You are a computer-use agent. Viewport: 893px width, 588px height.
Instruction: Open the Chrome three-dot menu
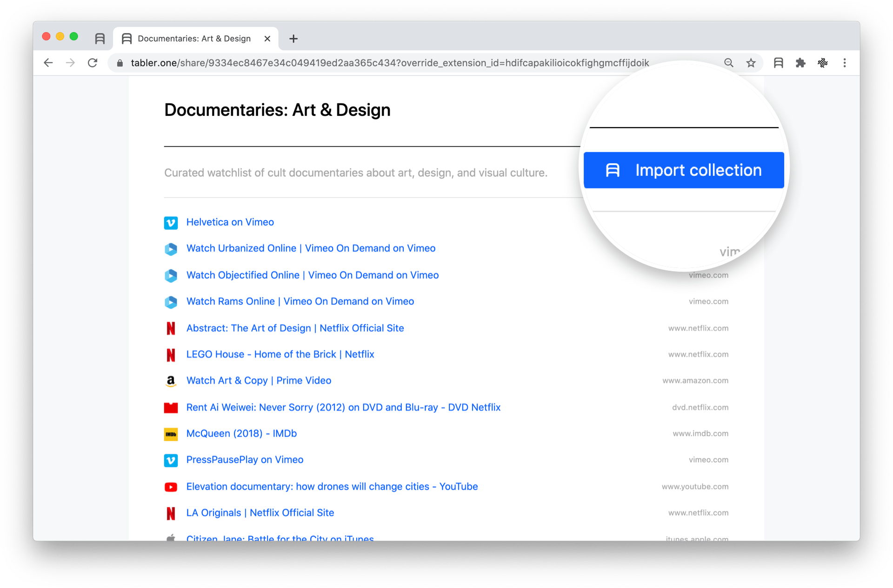845,63
